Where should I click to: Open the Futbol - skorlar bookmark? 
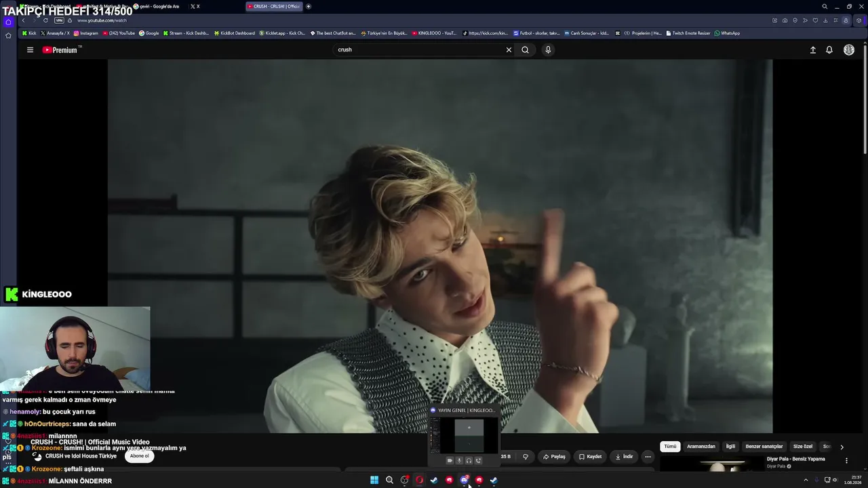[x=536, y=33]
